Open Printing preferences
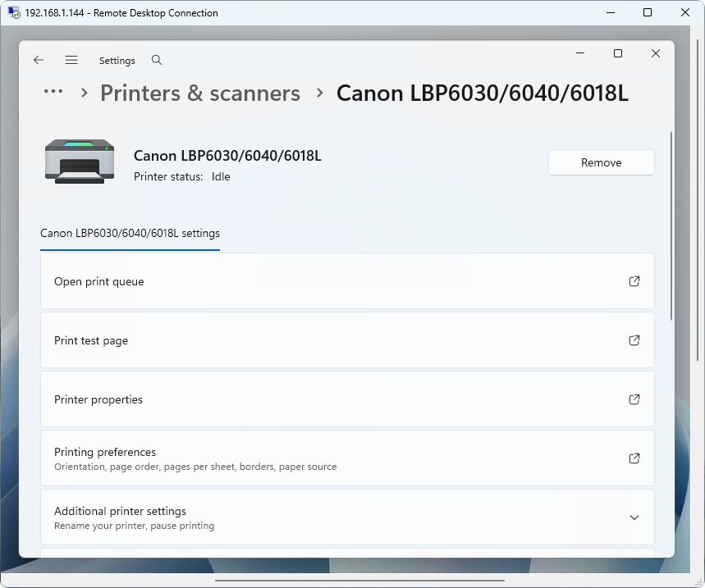 347,458
